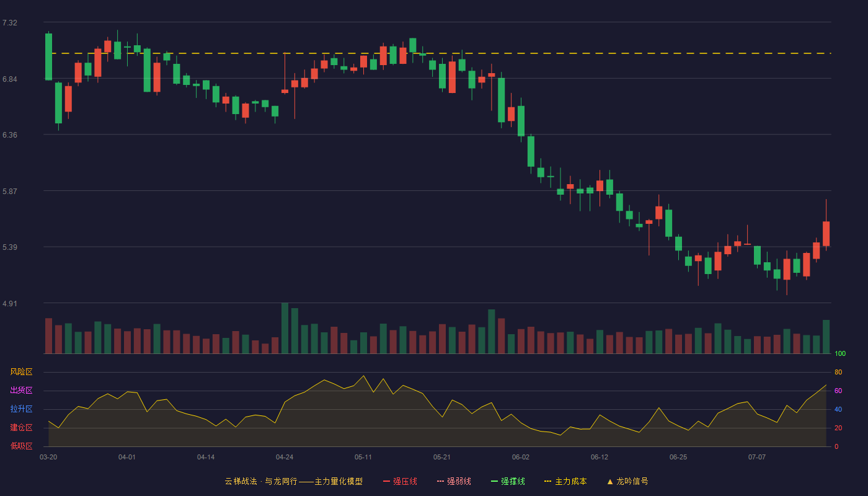Toggle the 强弱线 legend series
The height and width of the screenshot is (496, 868).
[454, 481]
